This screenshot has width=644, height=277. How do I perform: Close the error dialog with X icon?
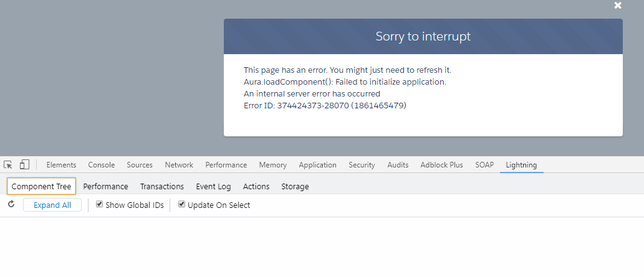tap(618, 6)
